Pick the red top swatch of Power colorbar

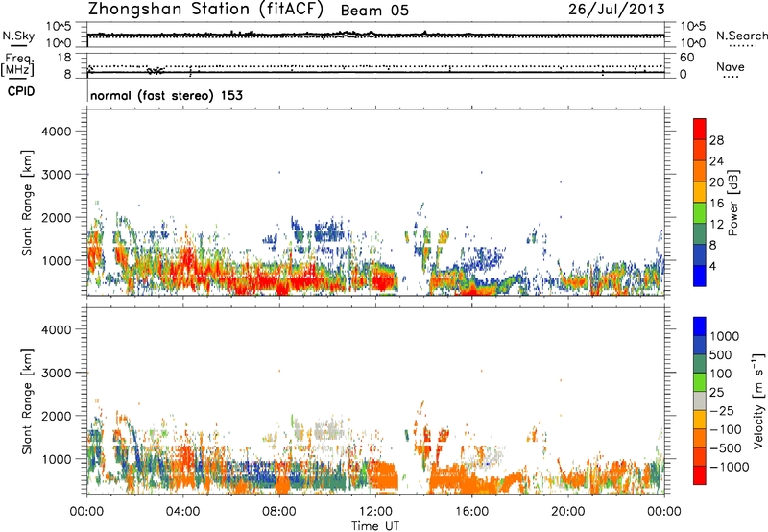coord(700,129)
